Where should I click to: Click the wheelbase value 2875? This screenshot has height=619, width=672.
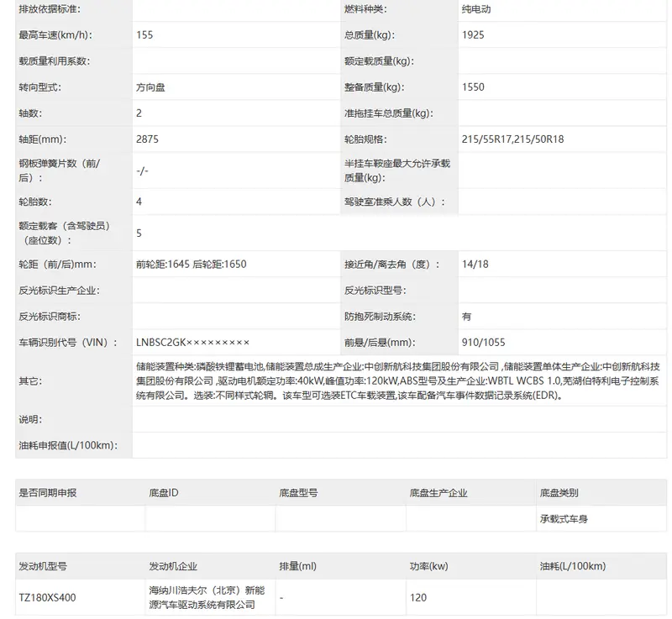click(x=147, y=139)
